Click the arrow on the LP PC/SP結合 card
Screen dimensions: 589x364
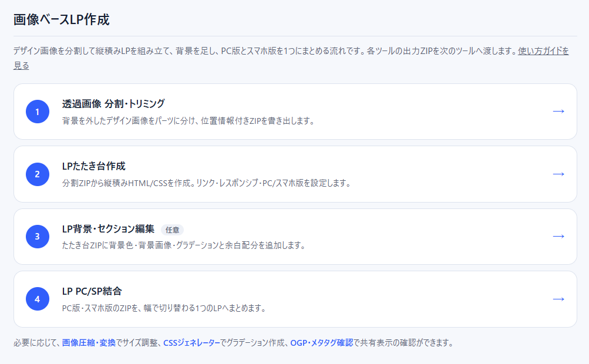click(x=558, y=299)
